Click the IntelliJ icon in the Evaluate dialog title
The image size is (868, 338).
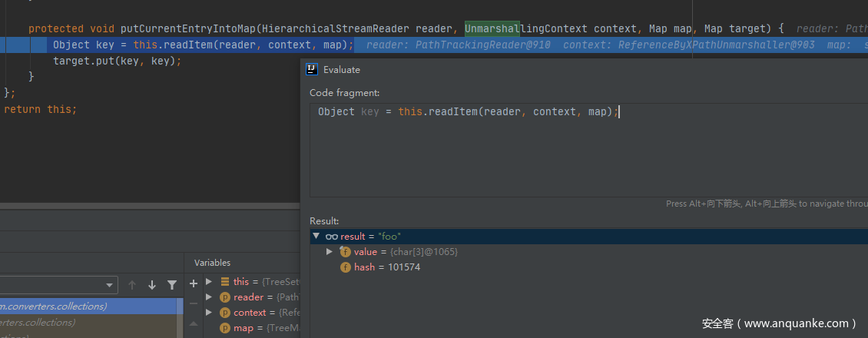click(x=312, y=69)
